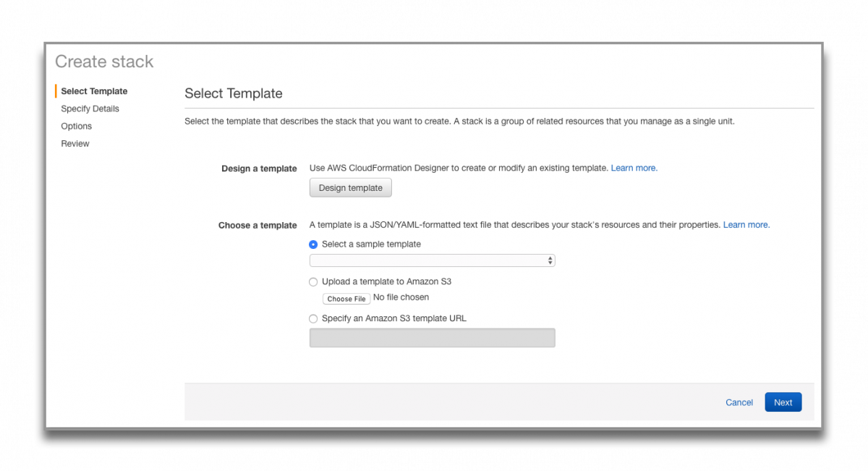Focus the Amazon S3 template URL text field
The width and height of the screenshot is (868, 471).
pyautogui.click(x=432, y=338)
